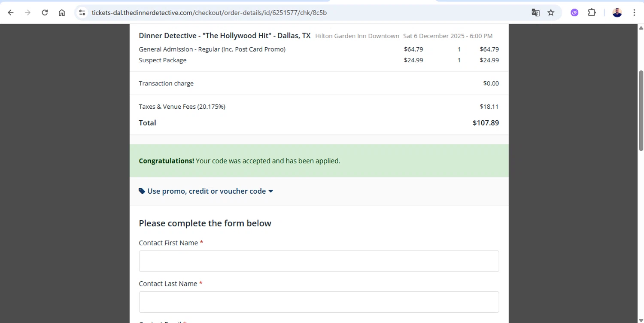Focus the Contact Last Name field
This screenshot has height=323, width=644.
(x=319, y=302)
